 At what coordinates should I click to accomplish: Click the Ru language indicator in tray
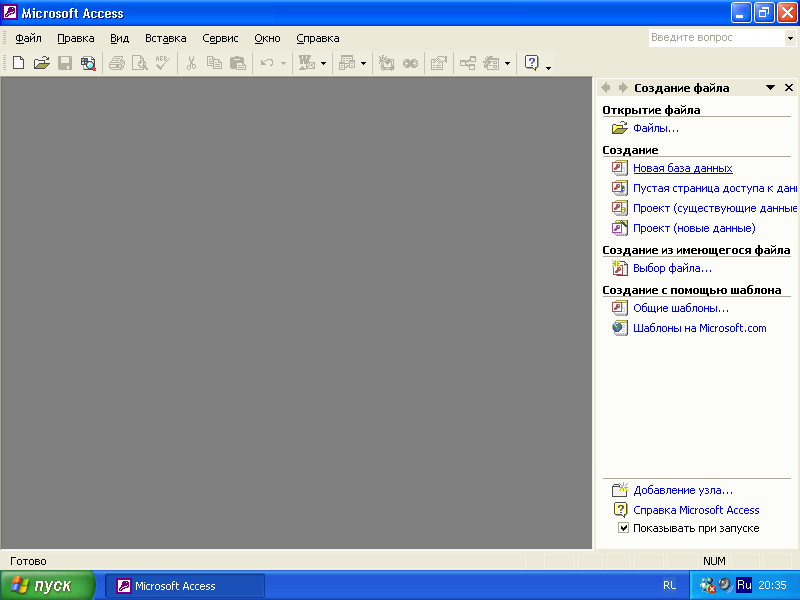744,585
